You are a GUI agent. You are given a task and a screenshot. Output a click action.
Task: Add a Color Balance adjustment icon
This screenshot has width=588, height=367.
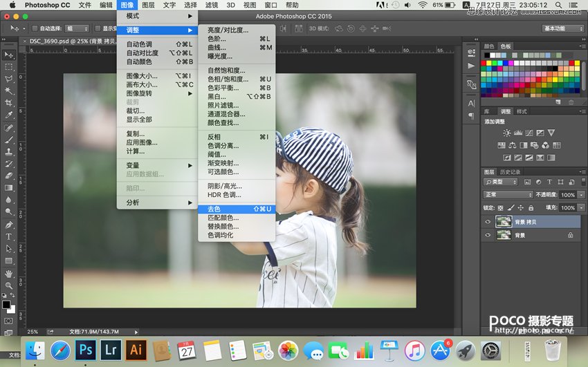512,145
